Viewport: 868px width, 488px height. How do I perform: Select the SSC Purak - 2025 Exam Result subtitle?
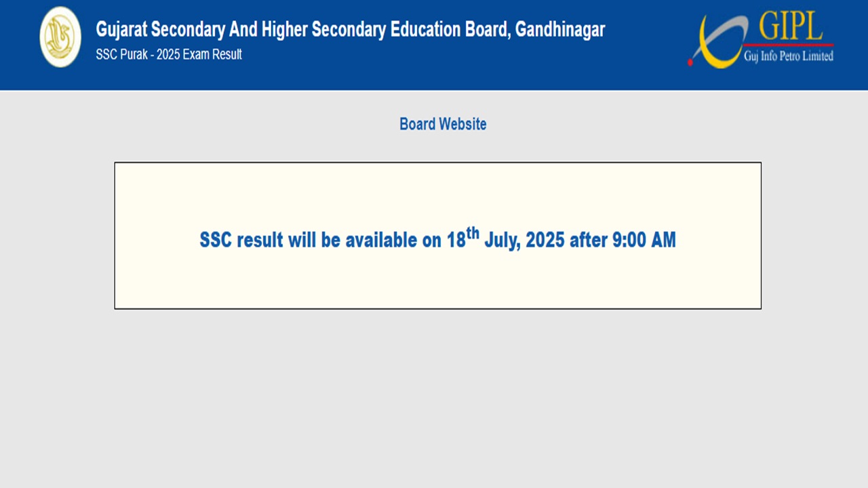pyautogui.click(x=169, y=55)
